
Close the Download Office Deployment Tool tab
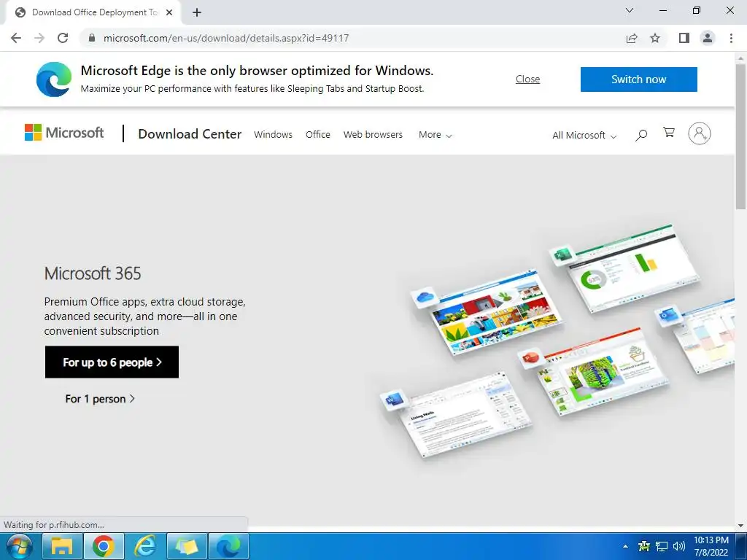[x=169, y=13]
